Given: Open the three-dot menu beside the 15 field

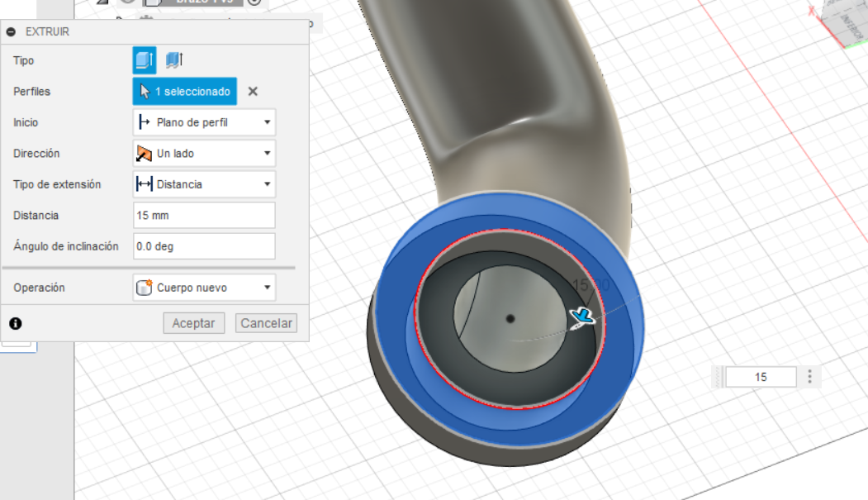Looking at the screenshot, I should click(810, 377).
